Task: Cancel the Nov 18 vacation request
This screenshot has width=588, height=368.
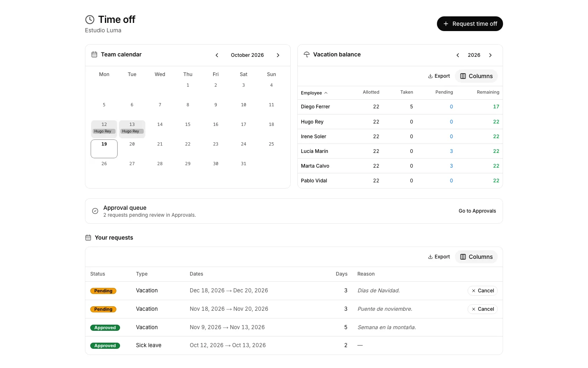Action: point(483,309)
